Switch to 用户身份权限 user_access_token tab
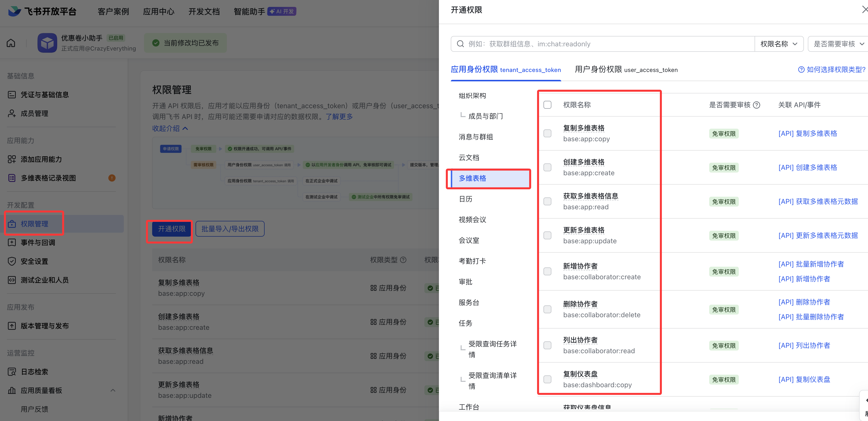The image size is (868, 421). pos(626,70)
